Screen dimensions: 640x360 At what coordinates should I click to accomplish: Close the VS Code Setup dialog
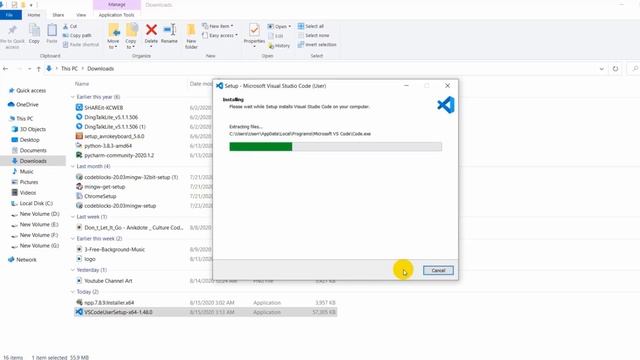click(x=447, y=86)
